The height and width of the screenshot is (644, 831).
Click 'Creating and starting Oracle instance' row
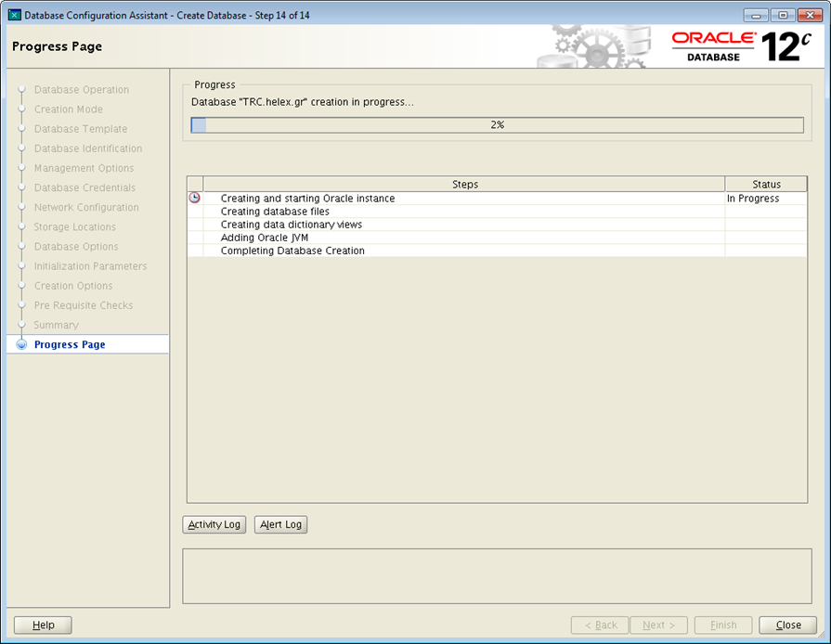pyautogui.click(x=497, y=198)
